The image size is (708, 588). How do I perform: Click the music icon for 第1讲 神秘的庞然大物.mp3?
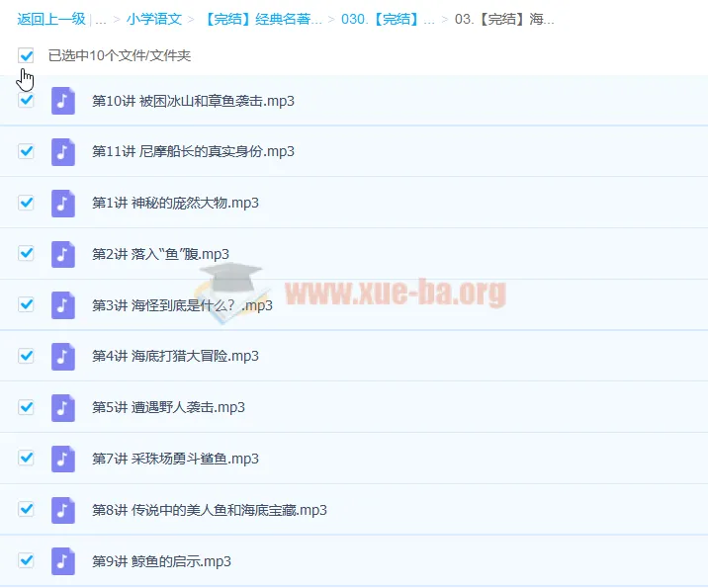[x=63, y=203]
